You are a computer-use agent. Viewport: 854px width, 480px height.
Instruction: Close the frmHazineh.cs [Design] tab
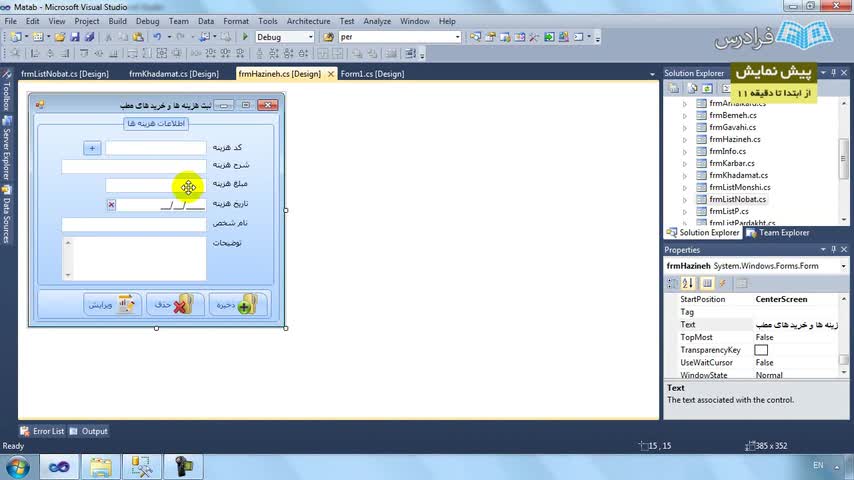[331, 74]
